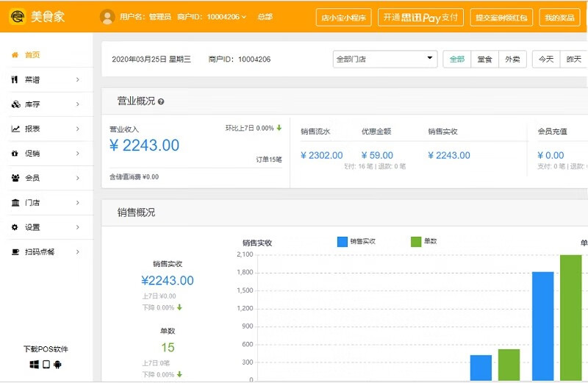Click the help icon beside 营业概况
The width and height of the screenshot is (588, 383).
[161, 102]
